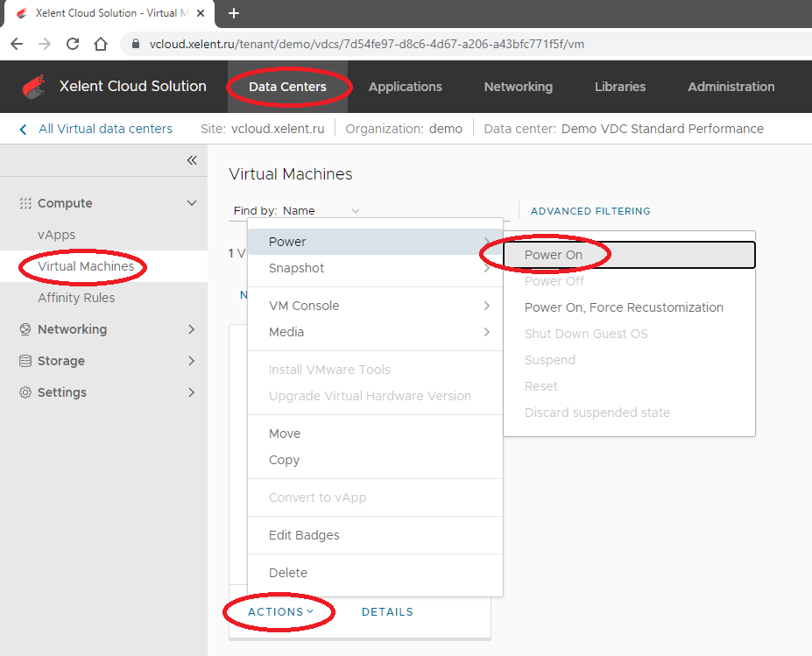Click the Xelent Cloud Solution logo icon
812x656 pixels.
pos(34,87)
